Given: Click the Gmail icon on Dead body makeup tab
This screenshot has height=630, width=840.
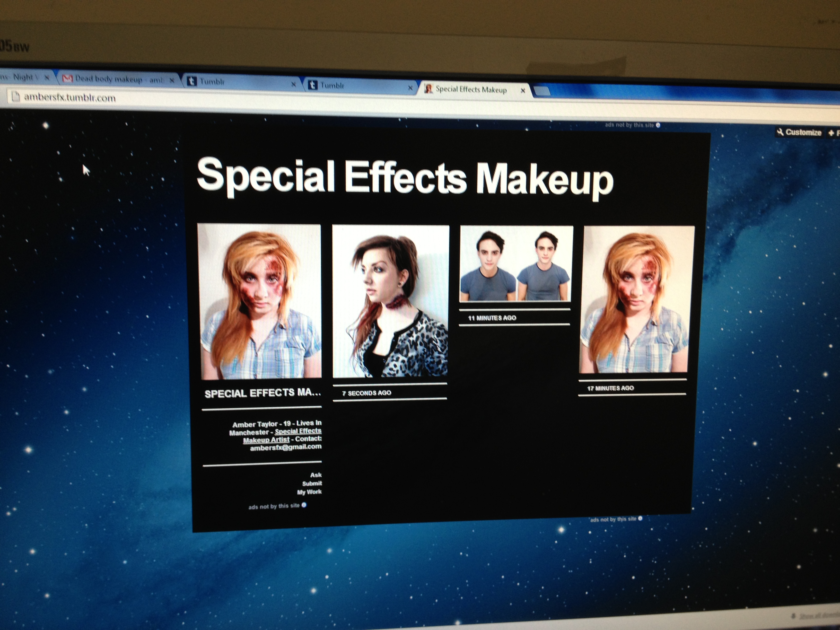Looking at the screenshot, I should pyautogui.click(x=67, y=78).
